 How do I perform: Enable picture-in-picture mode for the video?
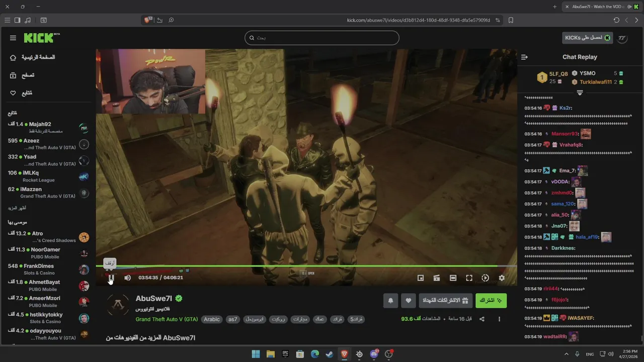[421, 278]
